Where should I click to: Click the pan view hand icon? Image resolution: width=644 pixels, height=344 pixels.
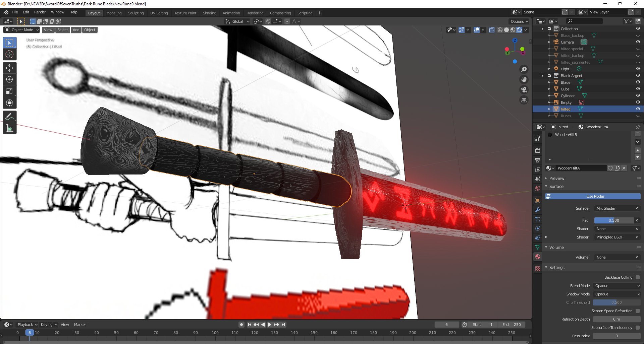[524, 80]
